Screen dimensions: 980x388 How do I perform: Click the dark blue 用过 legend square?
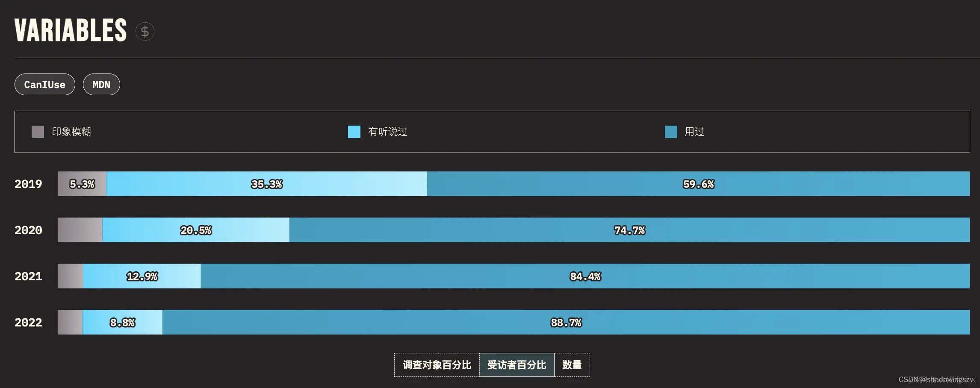click(670, 132)
